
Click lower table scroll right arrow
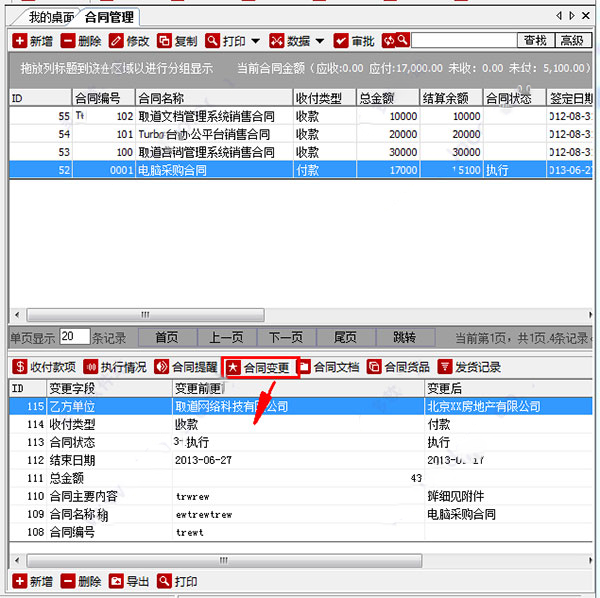(590, 561)
